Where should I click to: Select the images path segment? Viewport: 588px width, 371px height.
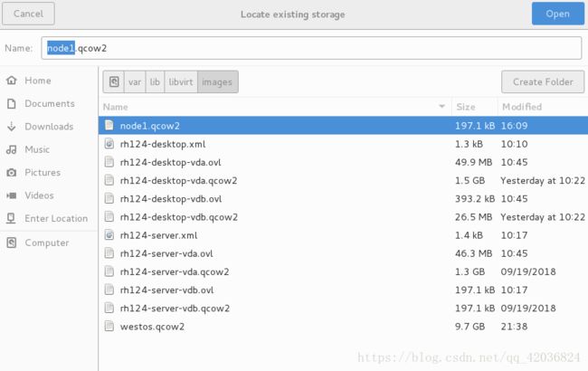(217, 81)
